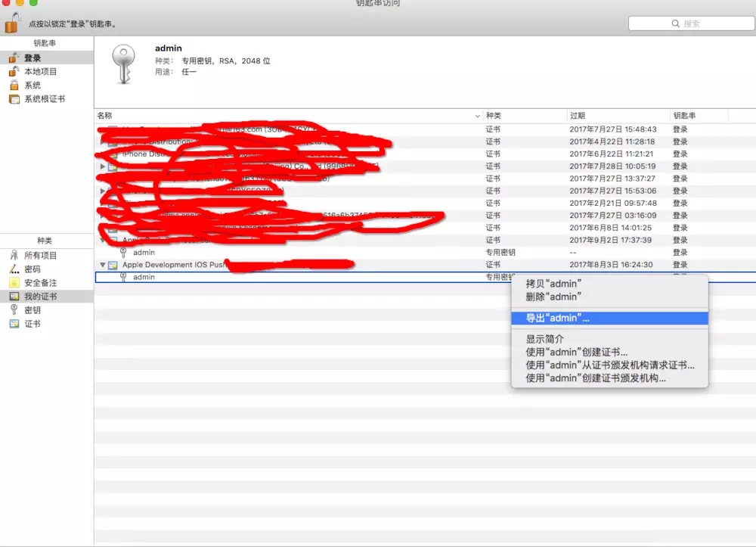Click the key icon of admin row with -- expiry
The height and width of the screenshot is (547, 756).
[123, 252]
